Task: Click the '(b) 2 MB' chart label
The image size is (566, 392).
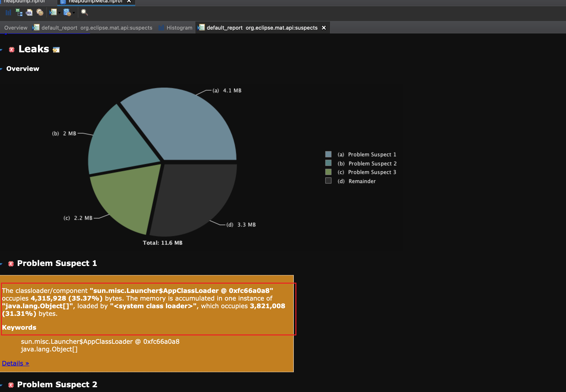Action: (x=64, y=133)
